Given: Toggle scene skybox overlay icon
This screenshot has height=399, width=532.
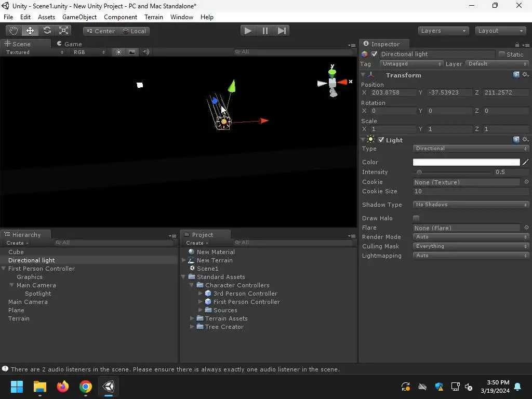Looking at the screenshot, I should click(x=132, y=52).
